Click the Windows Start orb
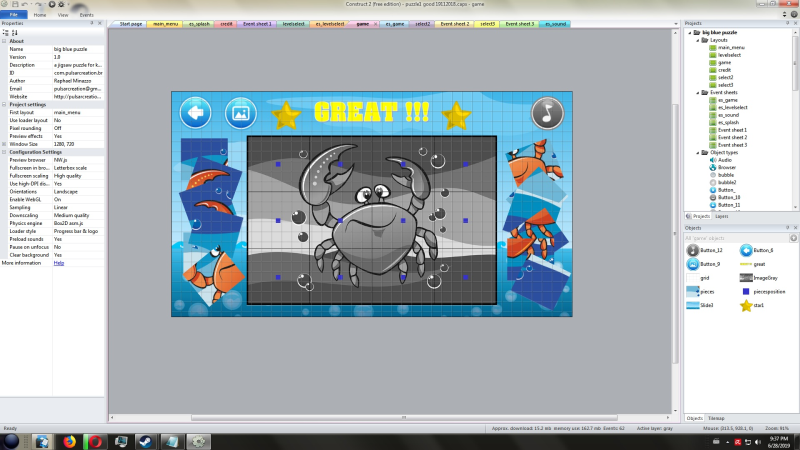This screenshot has height=450, width=800. click(11, 441)
